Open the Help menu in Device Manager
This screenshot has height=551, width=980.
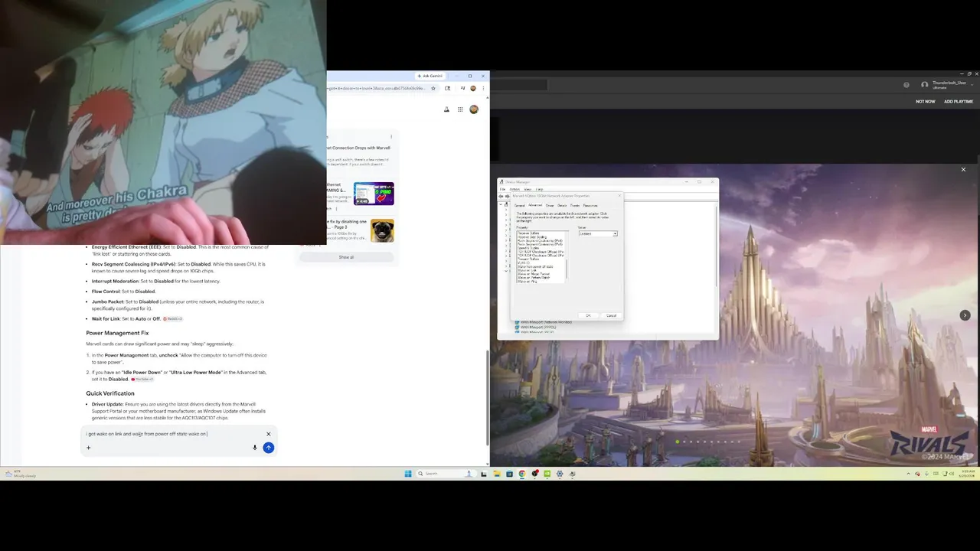539,189
